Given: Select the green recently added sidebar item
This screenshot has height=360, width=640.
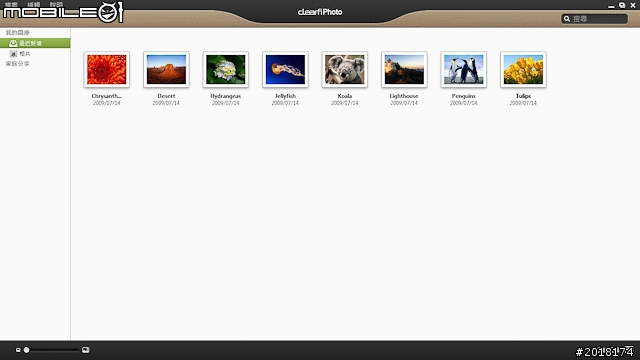Looking at the screenshot, I should 35,43.
